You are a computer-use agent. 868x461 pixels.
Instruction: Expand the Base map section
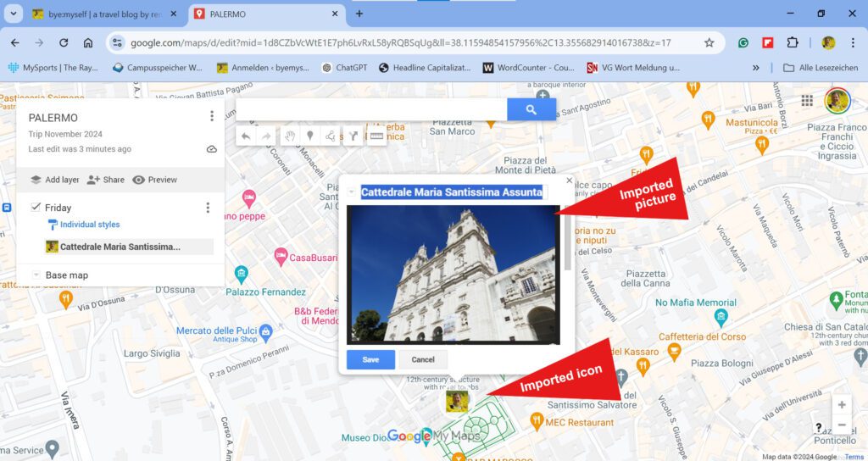click(36, 275)
